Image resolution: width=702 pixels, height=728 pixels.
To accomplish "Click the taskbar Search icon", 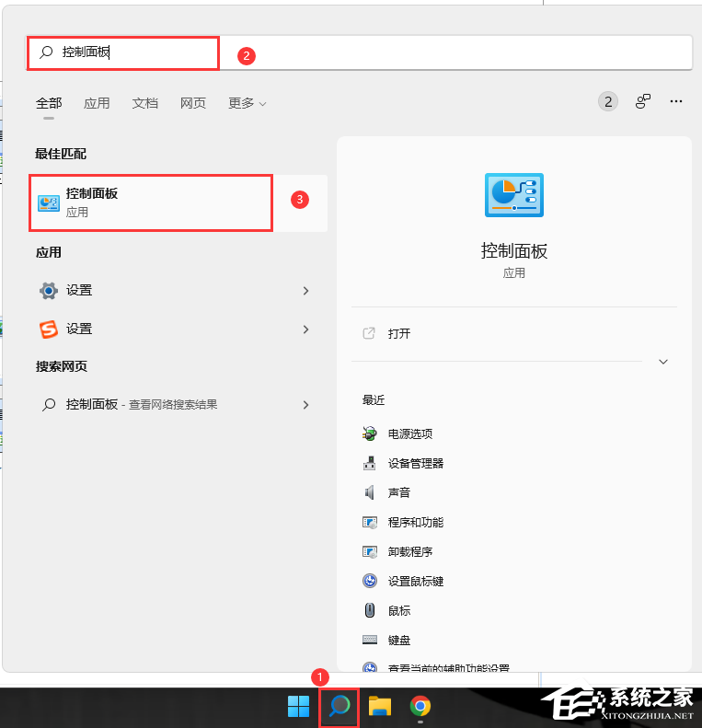I will pos(339,706).
